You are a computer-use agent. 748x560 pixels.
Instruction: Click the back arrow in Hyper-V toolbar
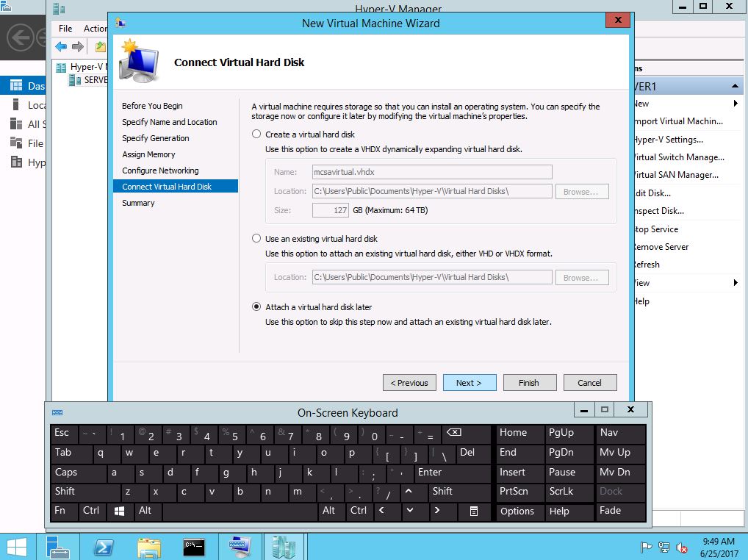click(x=61, y=47)
